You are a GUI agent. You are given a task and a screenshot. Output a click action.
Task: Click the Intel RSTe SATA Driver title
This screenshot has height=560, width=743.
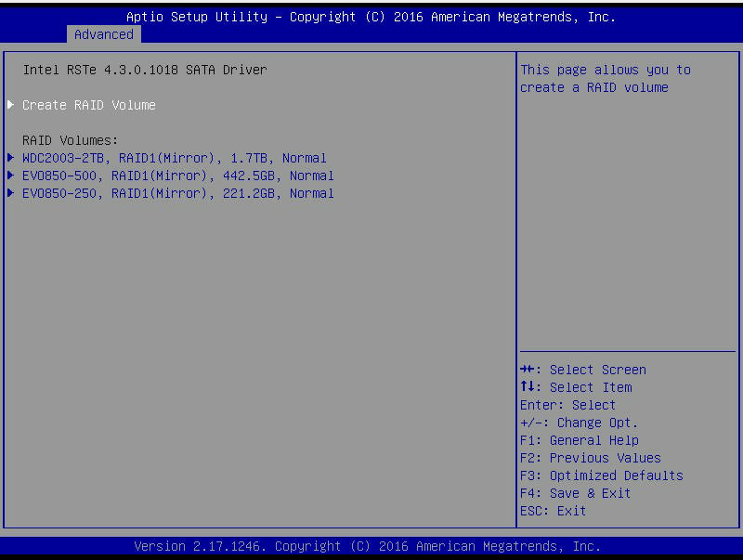(145, 71)
